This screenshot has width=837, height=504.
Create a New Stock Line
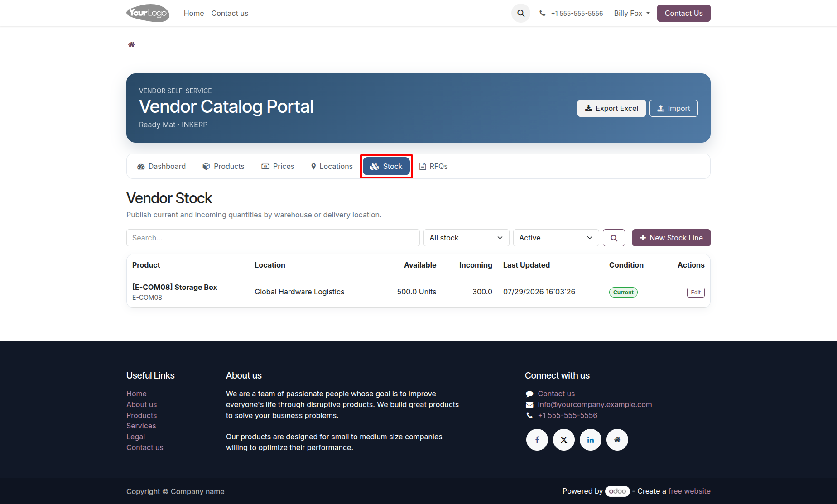click(x=671, y=238)
